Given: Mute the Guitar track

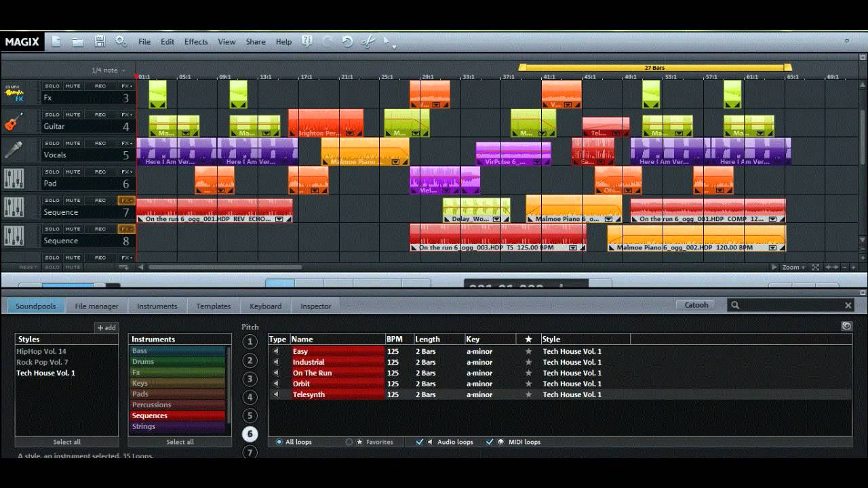Looking at the screenshot, I should (73, 115).
